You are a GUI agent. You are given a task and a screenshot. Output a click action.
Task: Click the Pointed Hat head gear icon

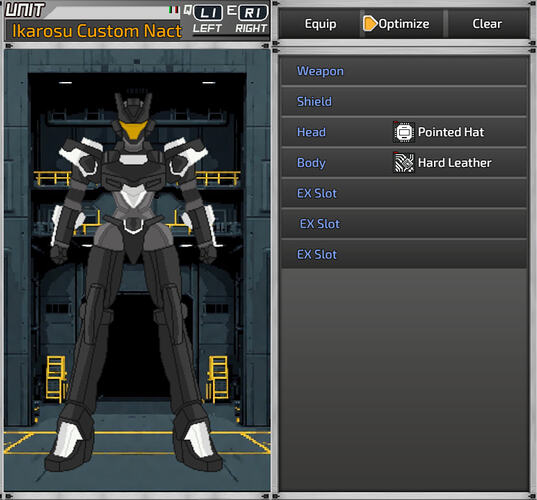(x=404, y=132)
